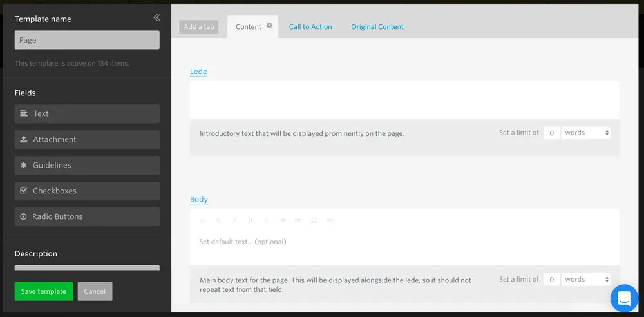This screenshot has height=317, width=644.
Task: Toggle bold in the Body toolbar
Action: coord(218,221)
